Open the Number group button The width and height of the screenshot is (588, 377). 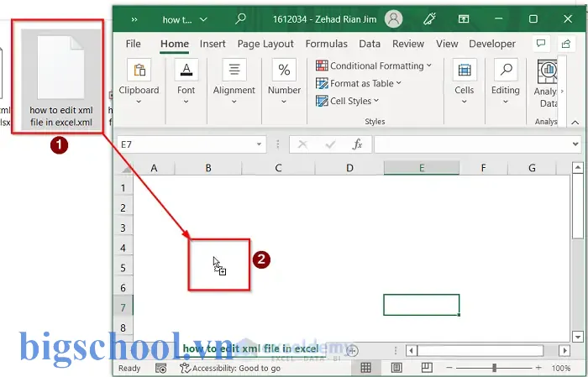coord(284,81)
